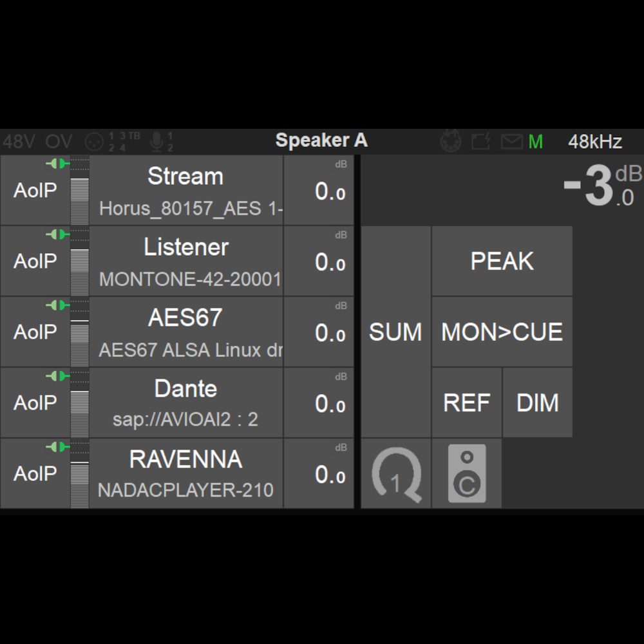Click the 0.0 dB trim for Stream

319,190
